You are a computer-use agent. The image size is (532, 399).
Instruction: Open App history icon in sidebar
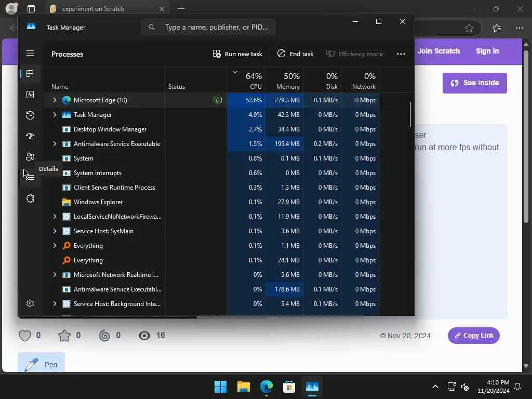pos(30,115)
